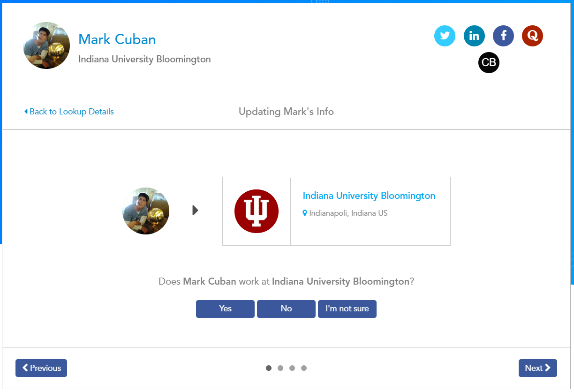Viewport: 574px width, 392px height.
Task: Select the third progress dot
Action: coord(292,368)
